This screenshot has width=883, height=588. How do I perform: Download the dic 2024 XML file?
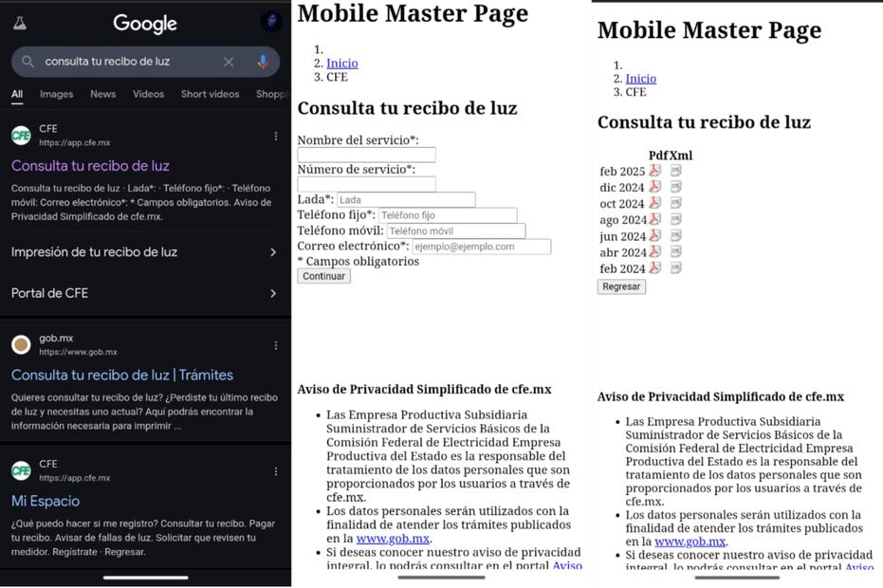675,187
